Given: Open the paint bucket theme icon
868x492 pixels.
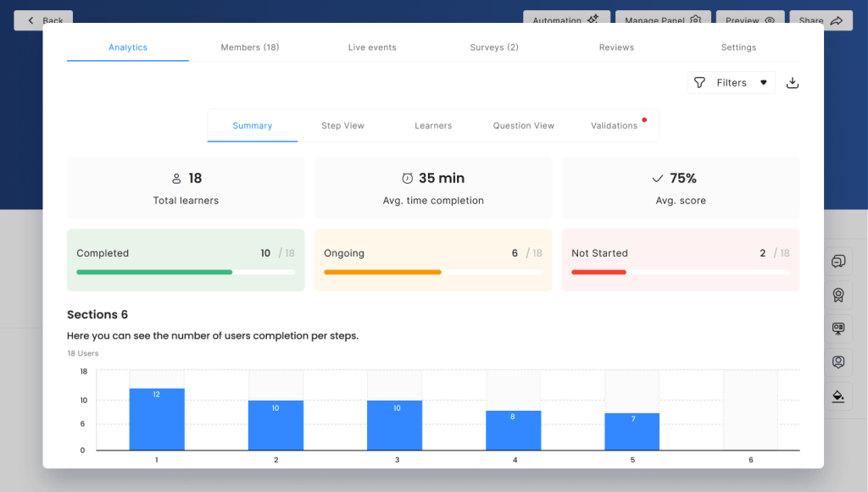Looking at the screenshot, I should pyautogui.click(x=838, y=396).
